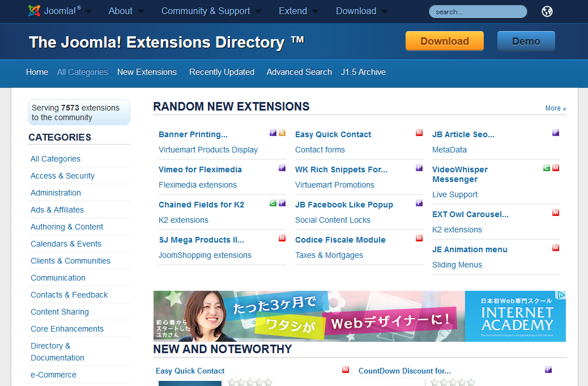Click the C badge beside Chained Fields for K2

273,203
